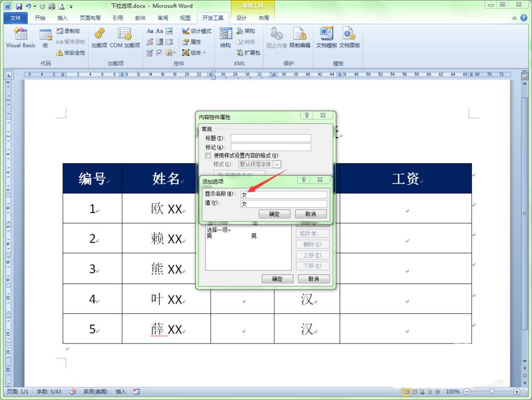
Task: Switch to the 插入 insert tab
Action: (62, 18)
